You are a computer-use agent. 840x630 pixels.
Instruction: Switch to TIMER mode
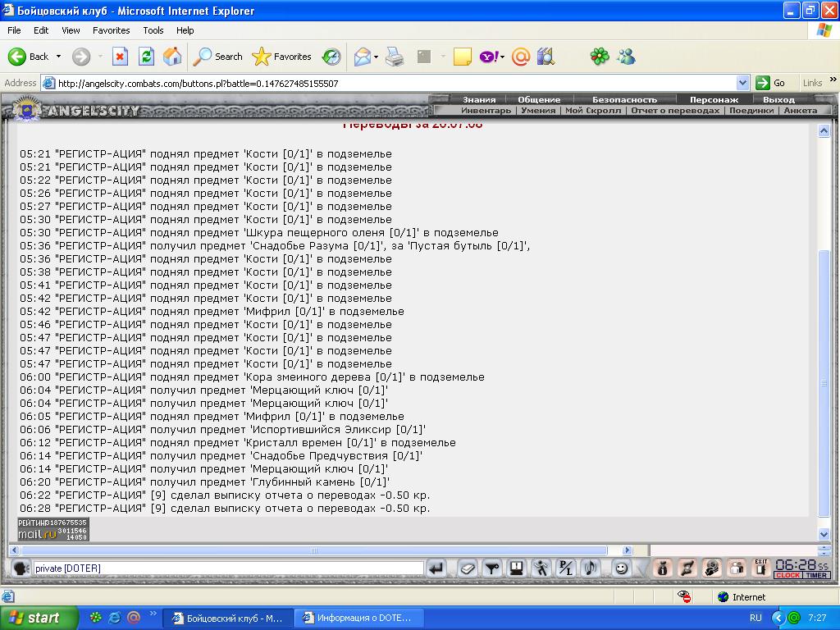point(816,575)
